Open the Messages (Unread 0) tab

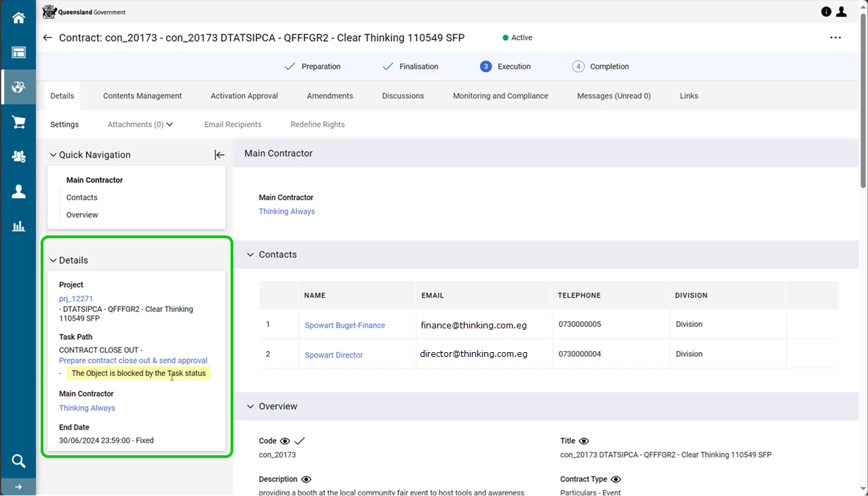pyautogui.click(x=614, y=96)
